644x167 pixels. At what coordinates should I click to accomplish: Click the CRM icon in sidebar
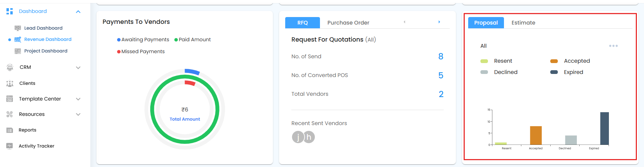pyautogui.click(x=10, y=67)
